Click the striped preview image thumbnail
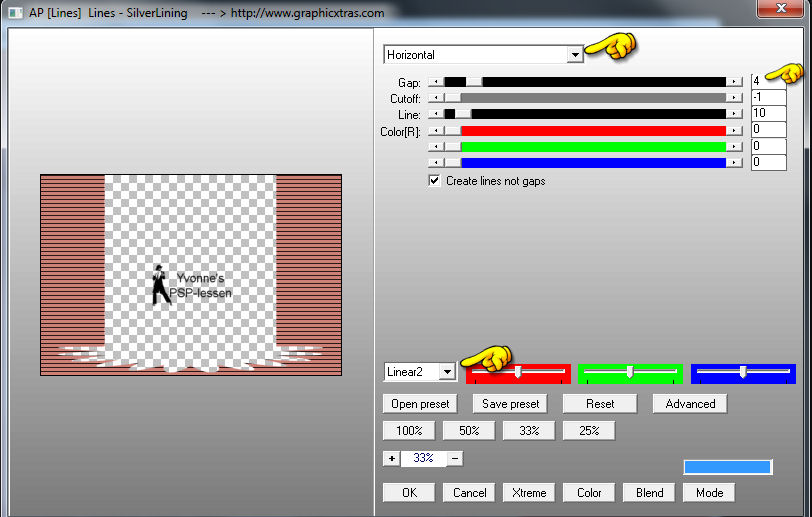The height and width of the screenshot is (517, 812). (191, 275)
